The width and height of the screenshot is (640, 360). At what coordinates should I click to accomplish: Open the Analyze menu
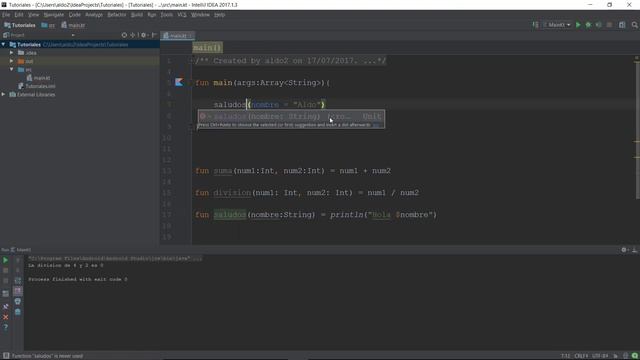(94, 15)
